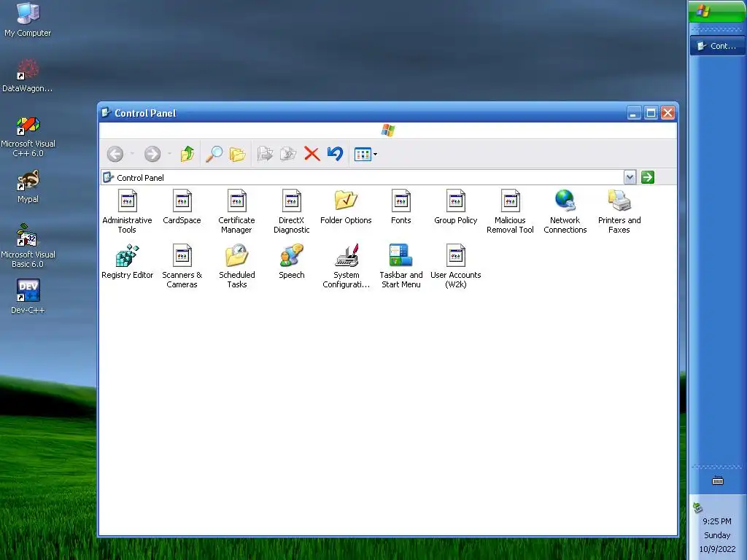Click the system tray network icon

(697, 507)
